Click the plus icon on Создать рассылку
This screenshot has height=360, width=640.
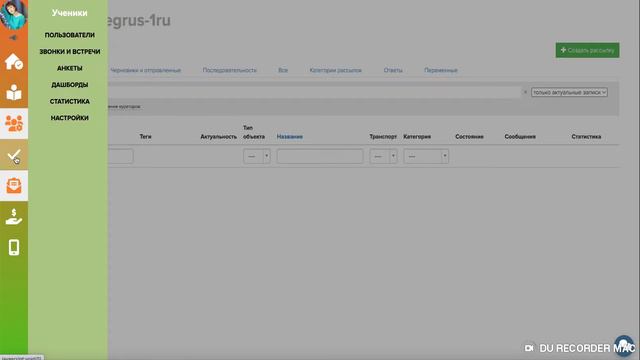coord(563,50)
